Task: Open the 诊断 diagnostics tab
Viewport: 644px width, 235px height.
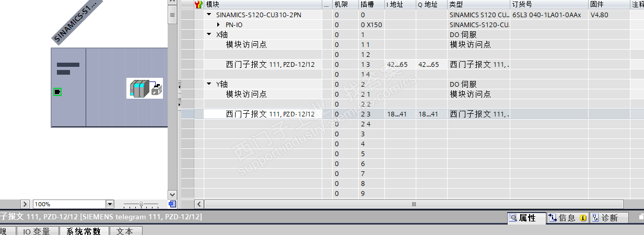Action: (x=608, y=218)
